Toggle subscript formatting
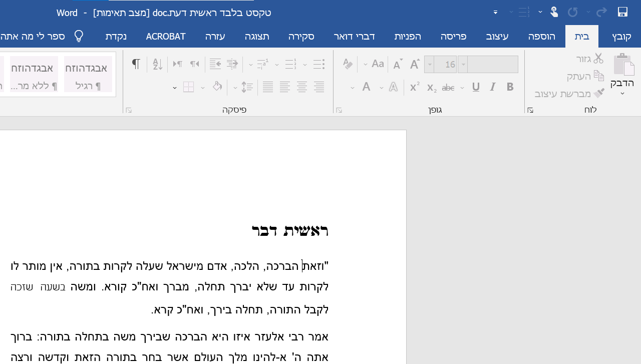Image resolution: width=641 pixels, height=364 pixels. [432, 88]
